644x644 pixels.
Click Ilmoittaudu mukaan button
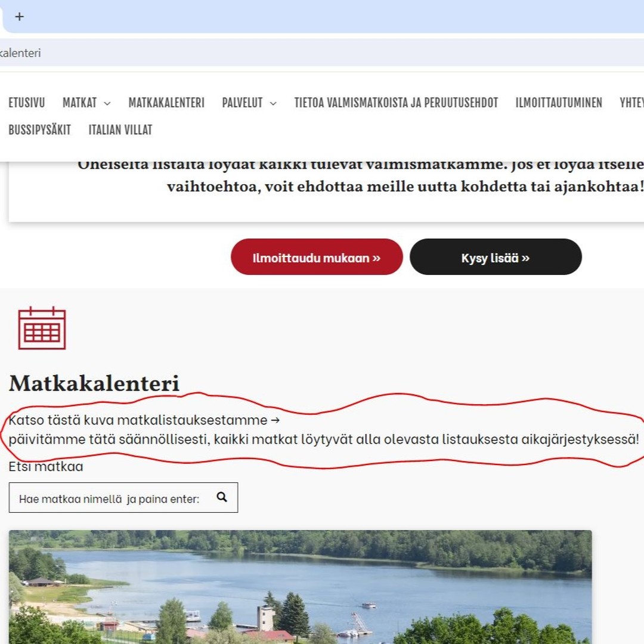pyautogui.click(x=317, y=257)
